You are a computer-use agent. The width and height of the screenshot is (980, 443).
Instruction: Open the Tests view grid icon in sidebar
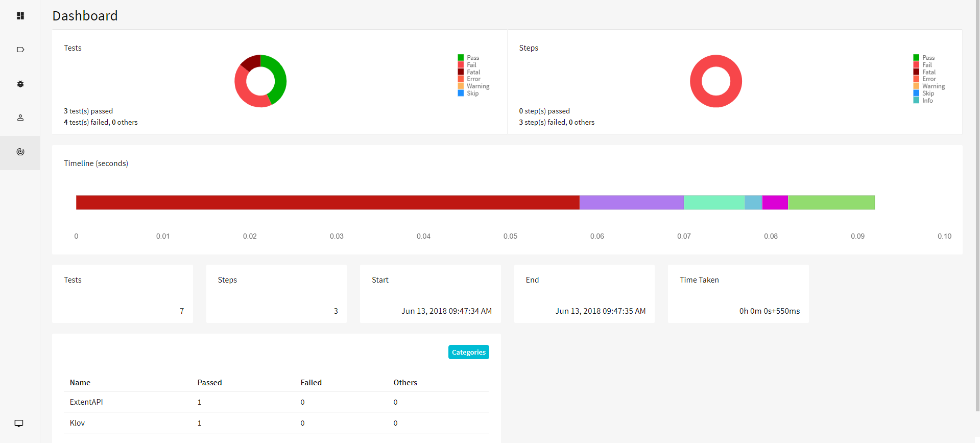coord(20,16)
